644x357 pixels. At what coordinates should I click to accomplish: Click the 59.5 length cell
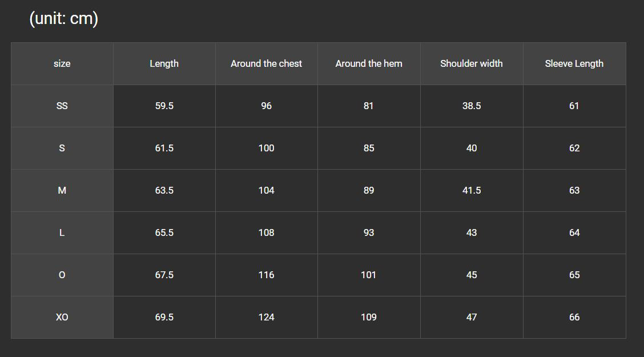point(164,106)
